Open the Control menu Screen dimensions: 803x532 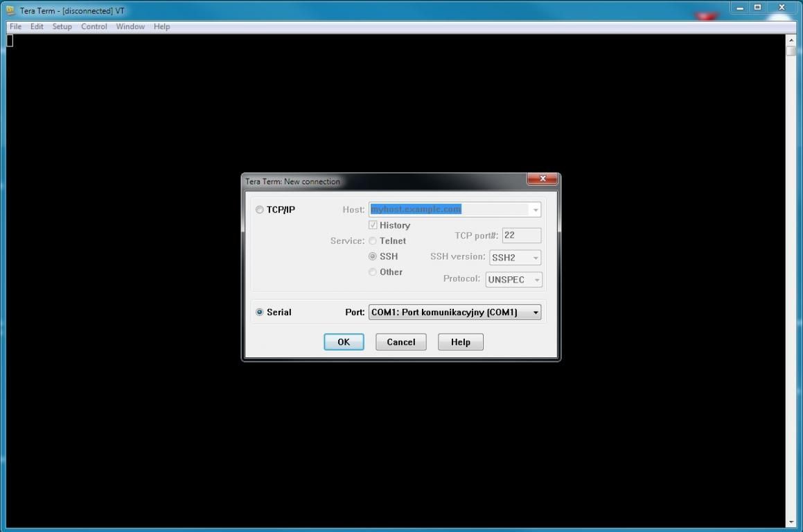pyautogui.click(x=94, y=26)
